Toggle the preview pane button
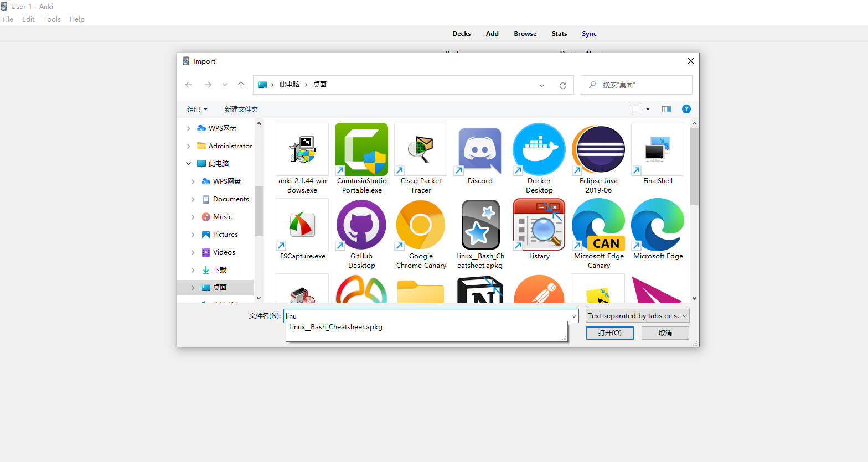 click(x=666, y=109)
